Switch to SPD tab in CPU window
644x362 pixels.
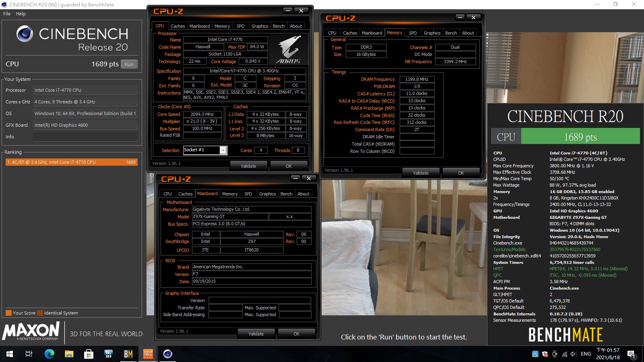[241, 26]
